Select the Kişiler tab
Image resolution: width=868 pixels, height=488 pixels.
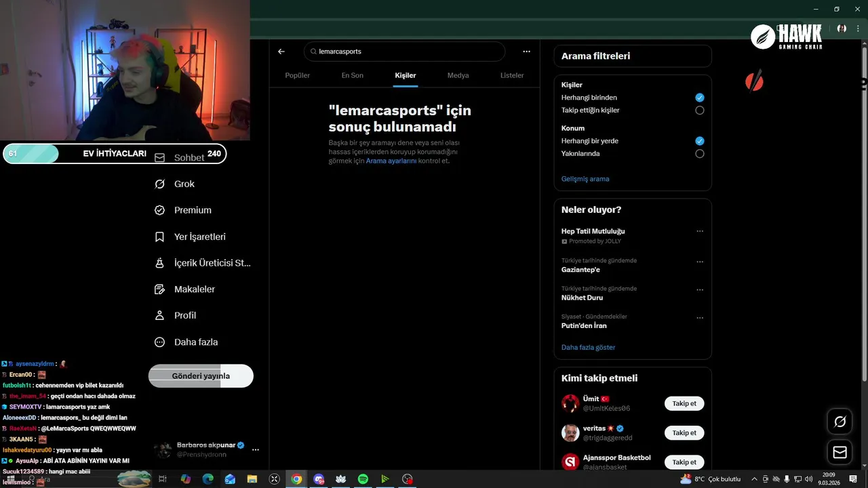pos(406,75)
